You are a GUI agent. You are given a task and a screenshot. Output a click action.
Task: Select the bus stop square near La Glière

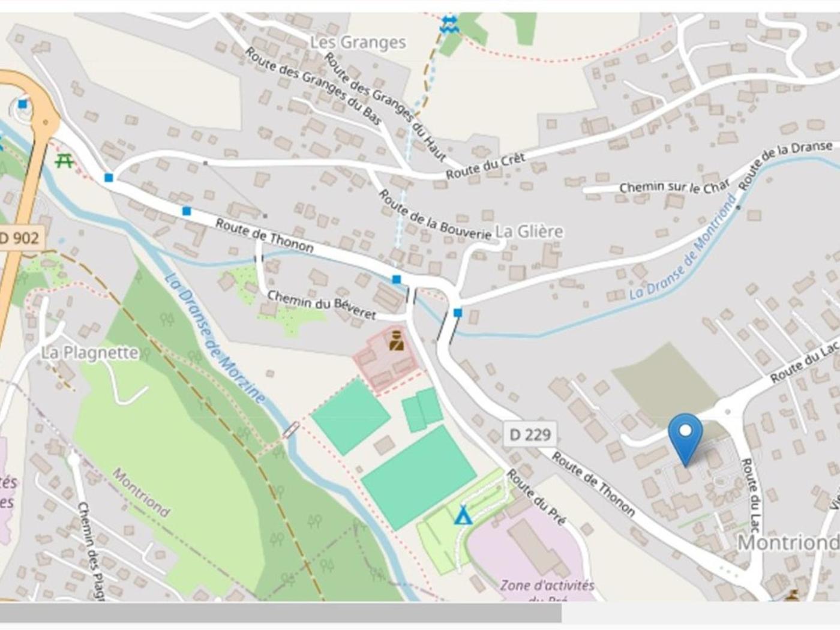[458, 313]
